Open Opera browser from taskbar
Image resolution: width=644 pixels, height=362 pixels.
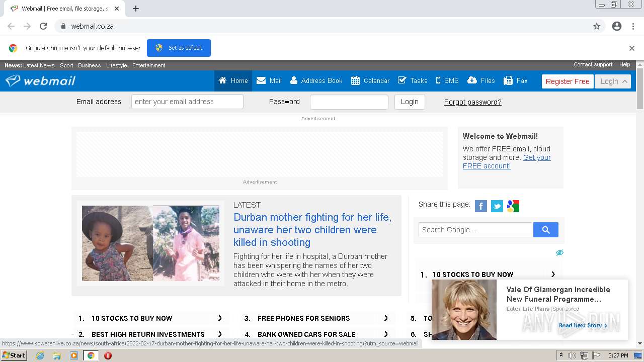click(108, 355)
